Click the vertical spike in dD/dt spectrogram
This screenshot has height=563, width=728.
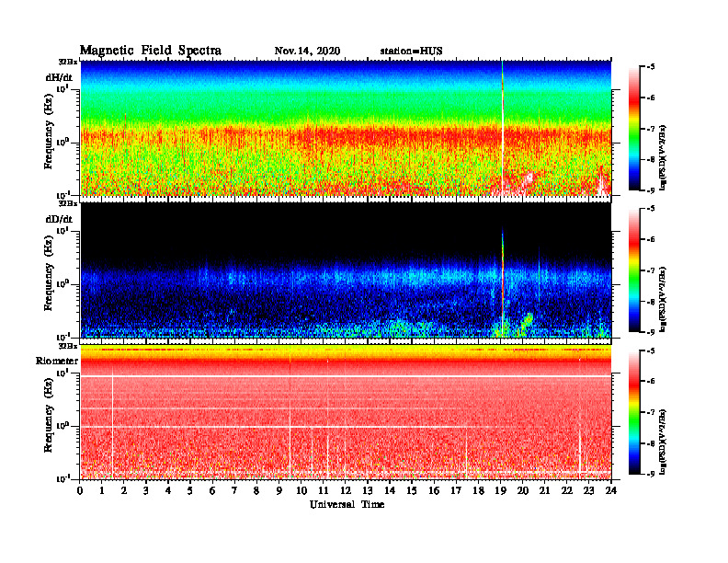tap(503, 282)
